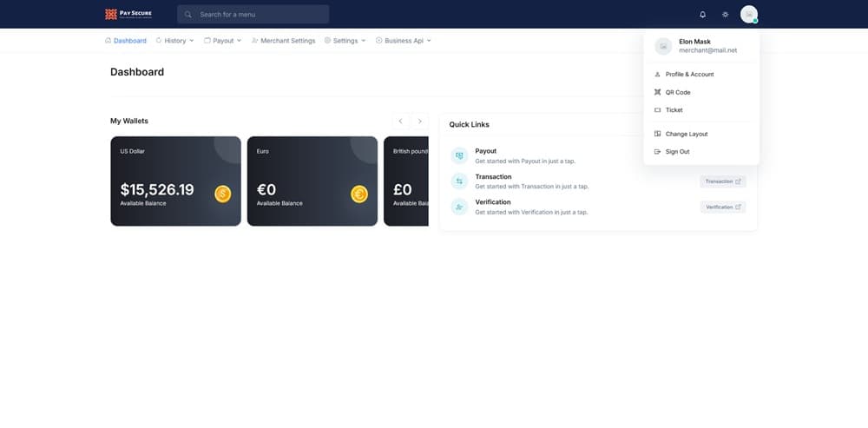Screen dimensions: 868x428
Task: Choose QR Code in the user menu
Action: pos(678,92)
